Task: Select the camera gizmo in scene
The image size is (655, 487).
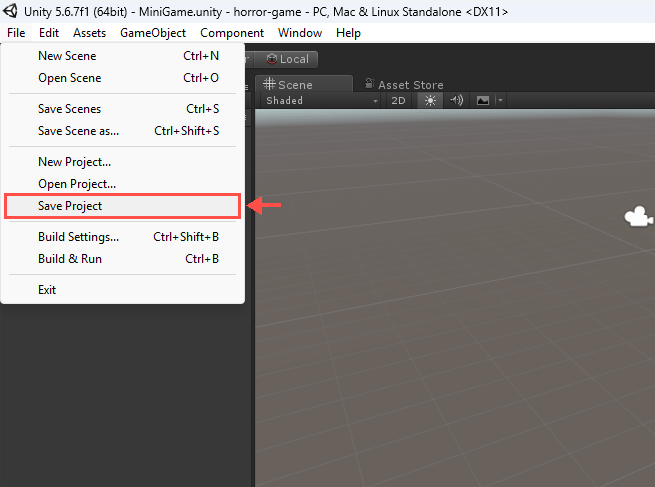Action: [638, 216]
